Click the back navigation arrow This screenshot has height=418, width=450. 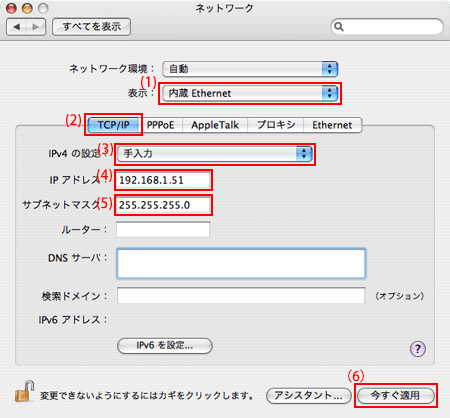(16, 27)
